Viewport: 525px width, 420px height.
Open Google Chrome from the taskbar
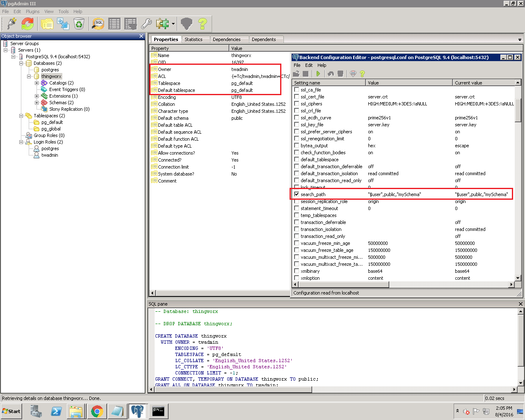coord(97,411)
